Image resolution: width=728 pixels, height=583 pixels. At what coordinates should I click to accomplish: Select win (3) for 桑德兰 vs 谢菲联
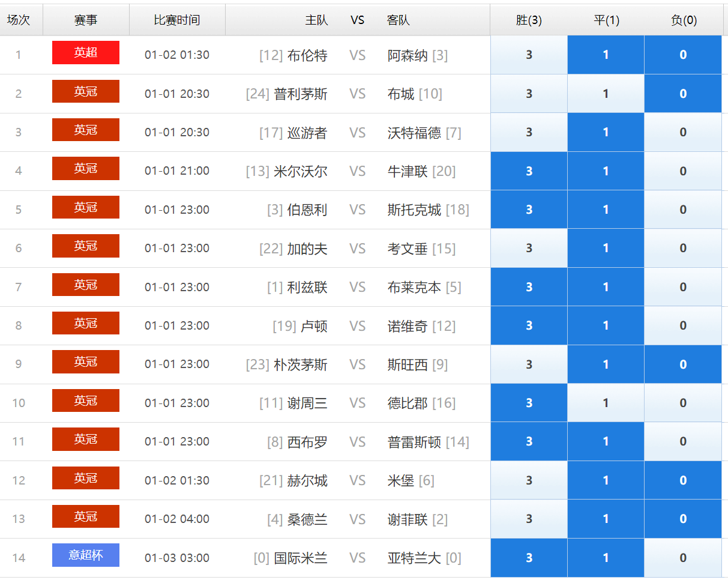click(x=529, y=519)
